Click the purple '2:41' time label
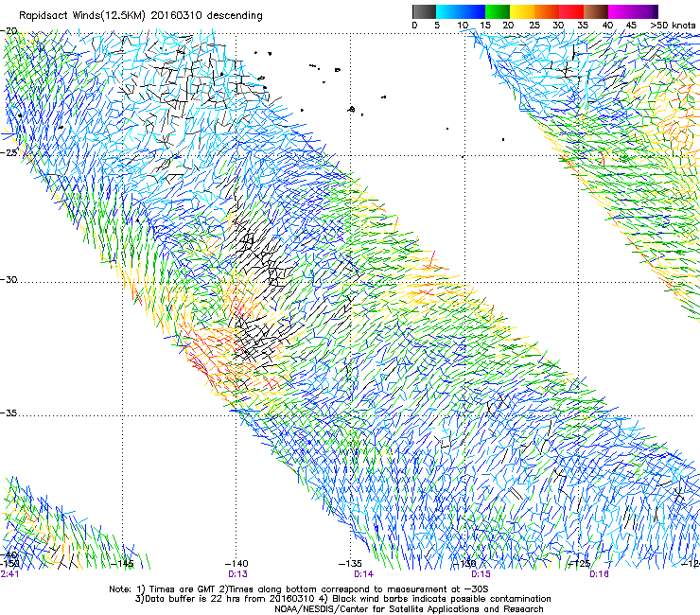Image resolution: width=700 pixels, height=615 pixels. pos(9,574)
